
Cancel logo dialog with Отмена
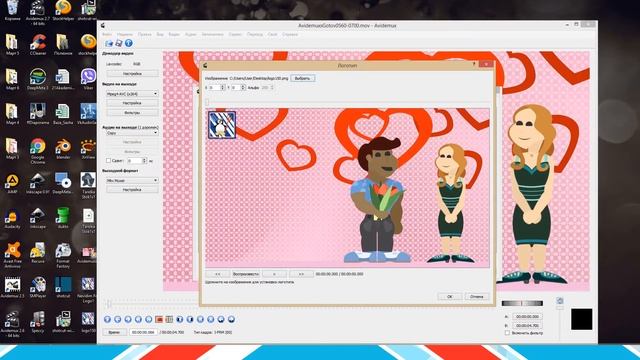point(476,297)
